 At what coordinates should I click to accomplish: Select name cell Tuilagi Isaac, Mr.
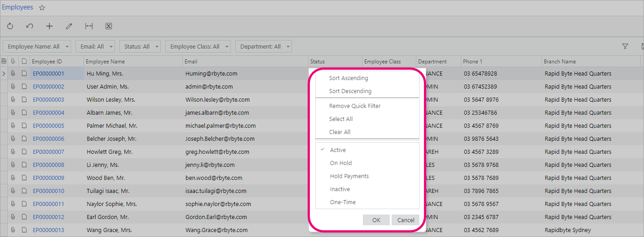coord(133,191)
